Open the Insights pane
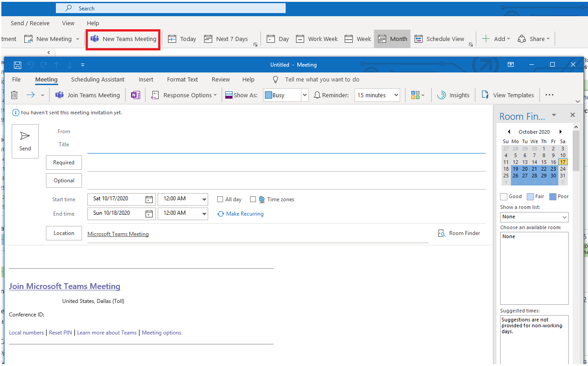Viewport: 588px width, 366px height. [453, 95]
